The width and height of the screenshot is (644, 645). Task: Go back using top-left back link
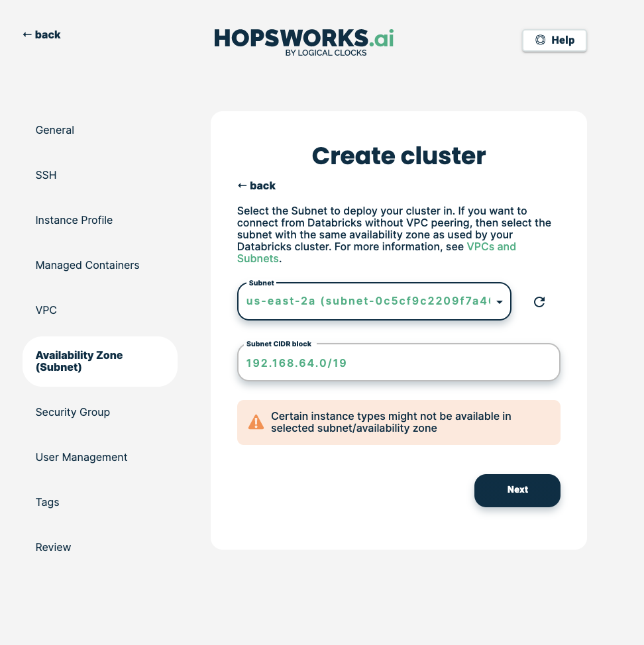(42, 34)
